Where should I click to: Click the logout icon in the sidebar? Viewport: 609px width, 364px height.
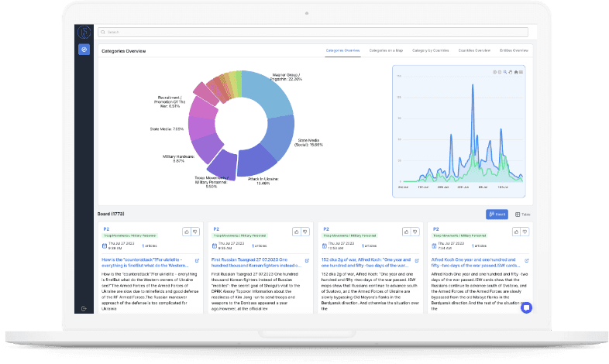[84, 308]
